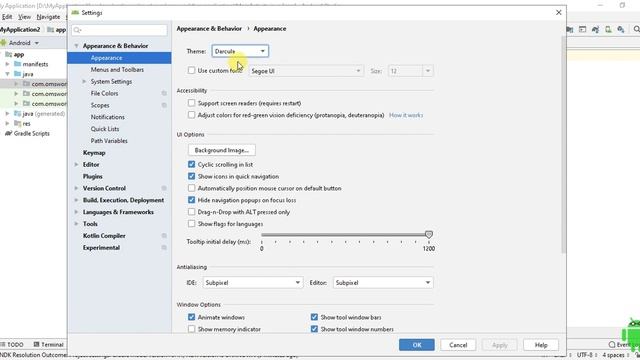Viewport: 640px width, 360px height.
Task: Click the project-level marker icon beside Scopes
Action: point(164,105)
